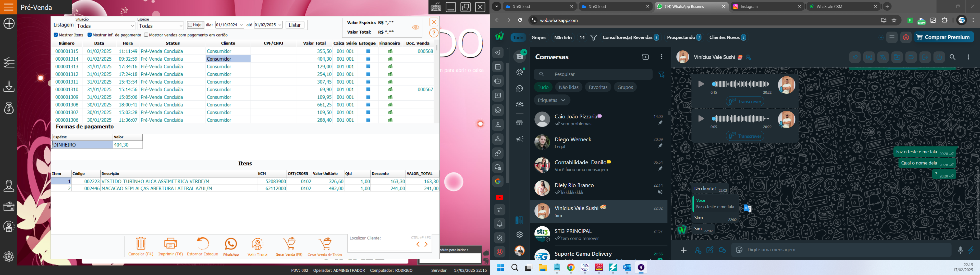Screen dimensions: 980x275
Task: Toggle the Mostrar Itens checkbox
Action: (56, 35)
